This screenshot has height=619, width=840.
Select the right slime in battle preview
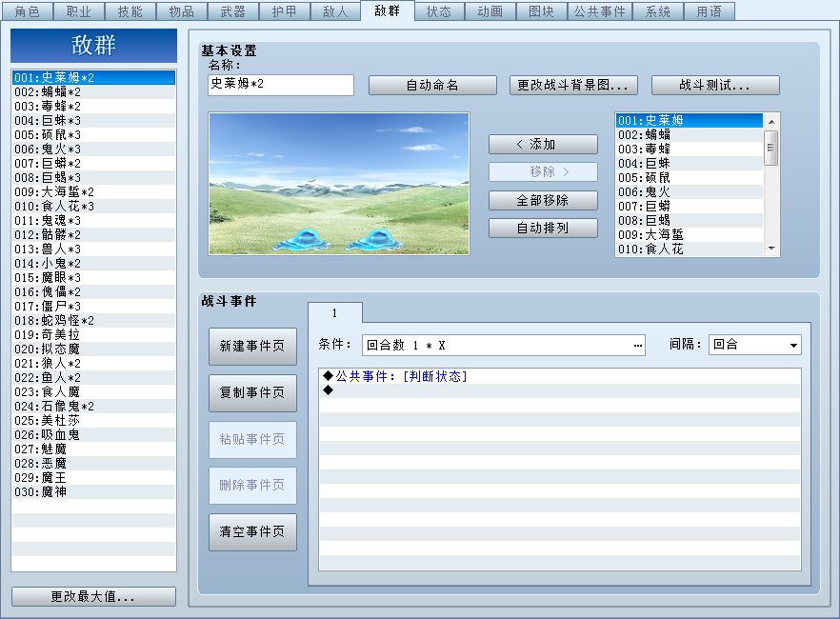tap(375, 240)
